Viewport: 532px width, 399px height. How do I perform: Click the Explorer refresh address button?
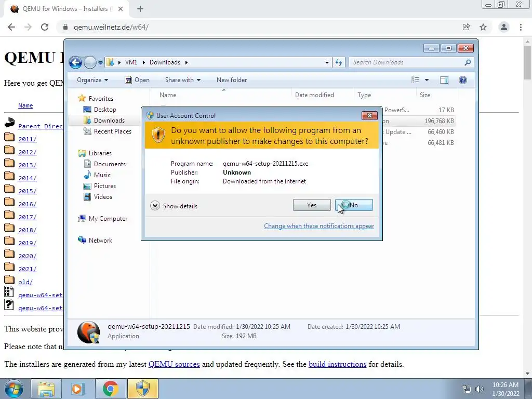point(339,62)
